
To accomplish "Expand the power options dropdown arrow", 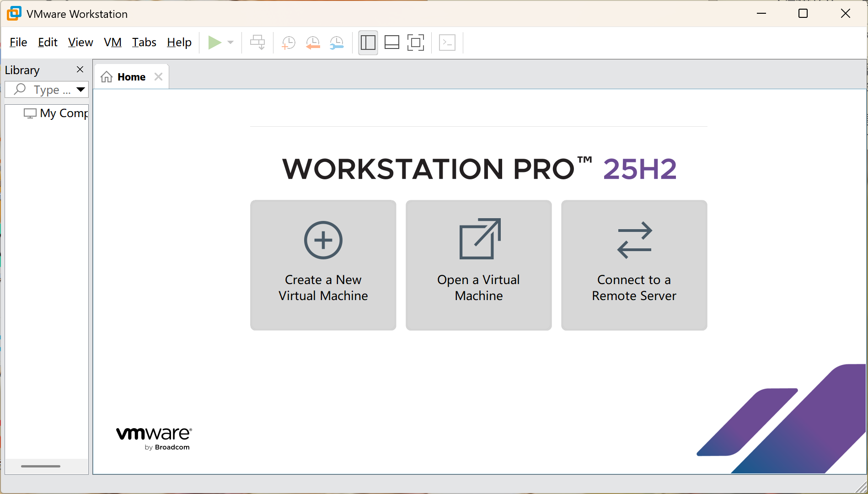I will (x=230, y=43).
